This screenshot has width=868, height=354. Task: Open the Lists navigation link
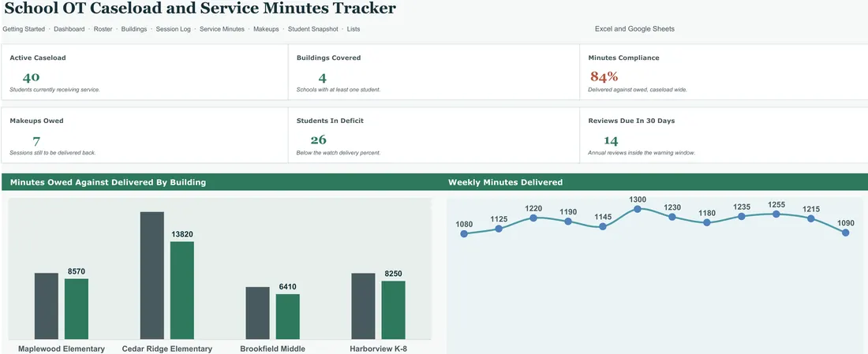coord(354,28)
